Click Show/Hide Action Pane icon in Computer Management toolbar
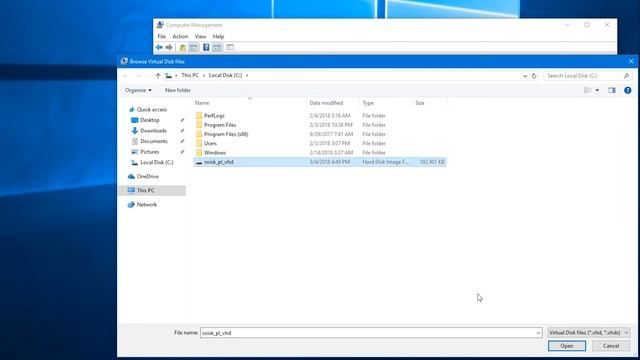The image size is (640, 360). (x=217, y=47)
